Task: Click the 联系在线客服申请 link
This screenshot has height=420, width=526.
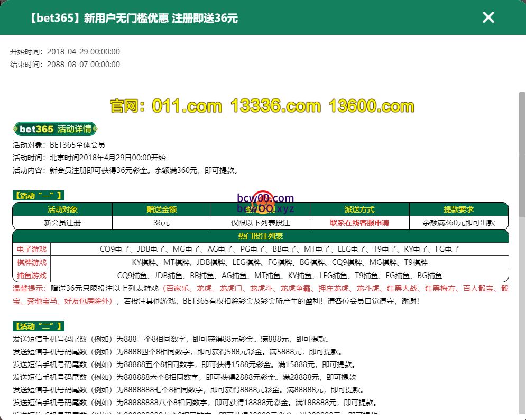Action: click(x=359, y=223)
